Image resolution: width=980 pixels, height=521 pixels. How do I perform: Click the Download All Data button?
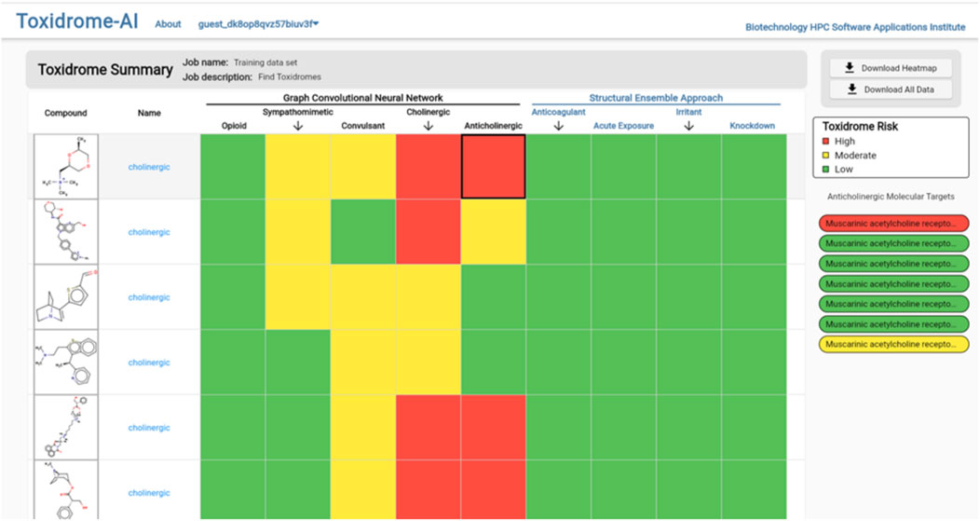[x=892, y=89]
